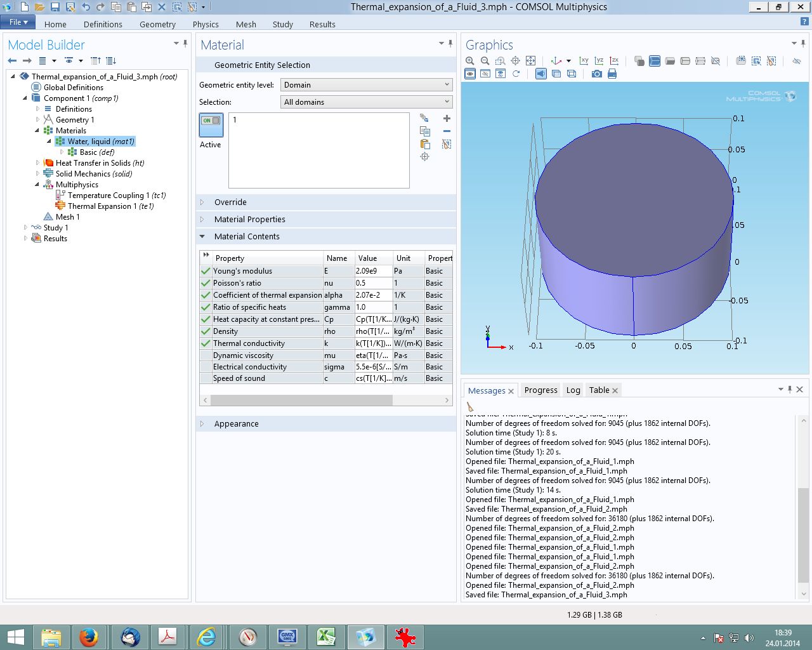Undo the last action in the top toolbar

pyautogui.click(x=86, y=8)
